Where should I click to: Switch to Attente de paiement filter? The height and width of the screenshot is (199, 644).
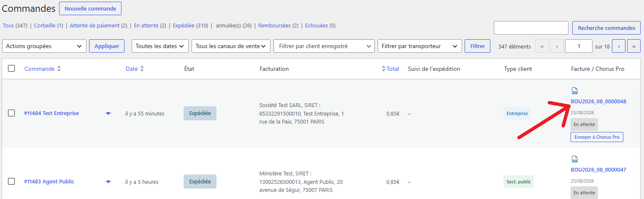tap(95, 26)
